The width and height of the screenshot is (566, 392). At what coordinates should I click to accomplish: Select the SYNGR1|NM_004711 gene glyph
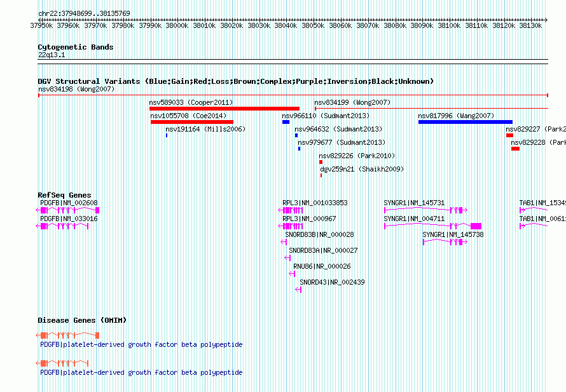(x=433, y=226)
